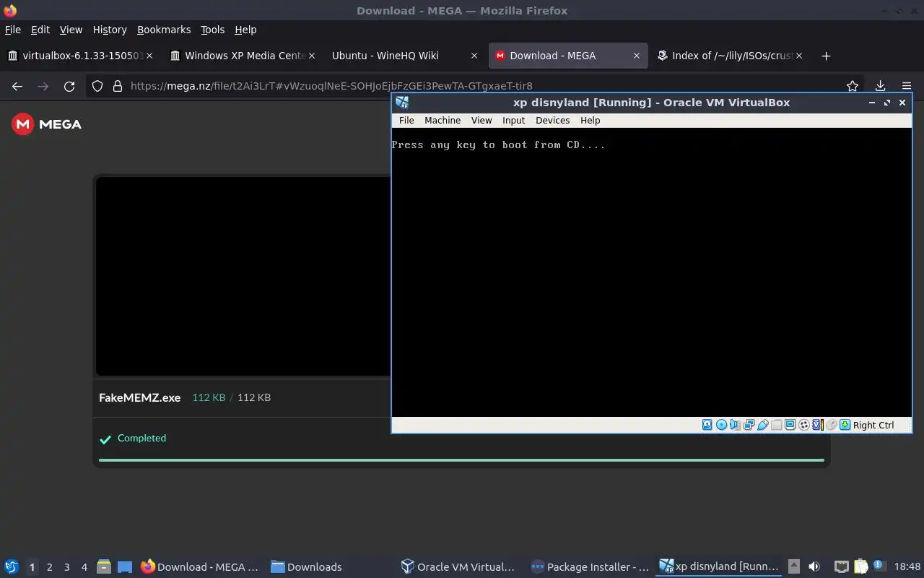Switch to the Windows XP Media Center tab
This screenshot has height=578, width=924.
click(242, 56)
